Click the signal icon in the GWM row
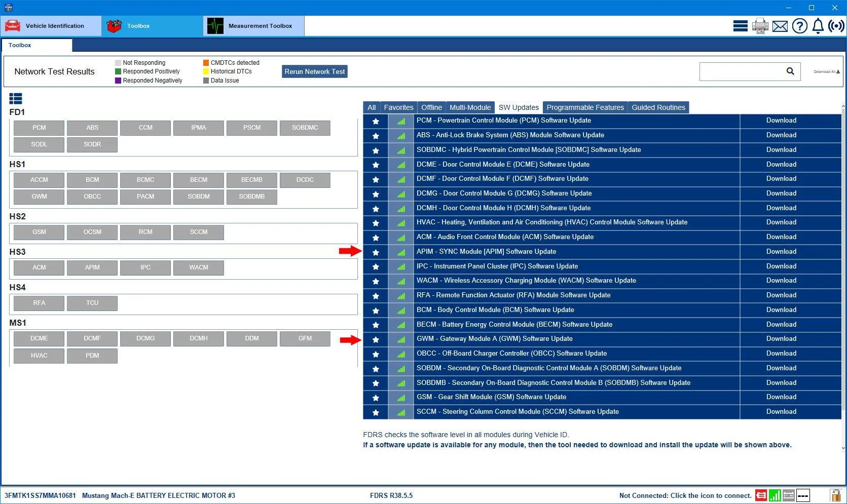Screen dimensions: 847x504 (x=401, y=339)
